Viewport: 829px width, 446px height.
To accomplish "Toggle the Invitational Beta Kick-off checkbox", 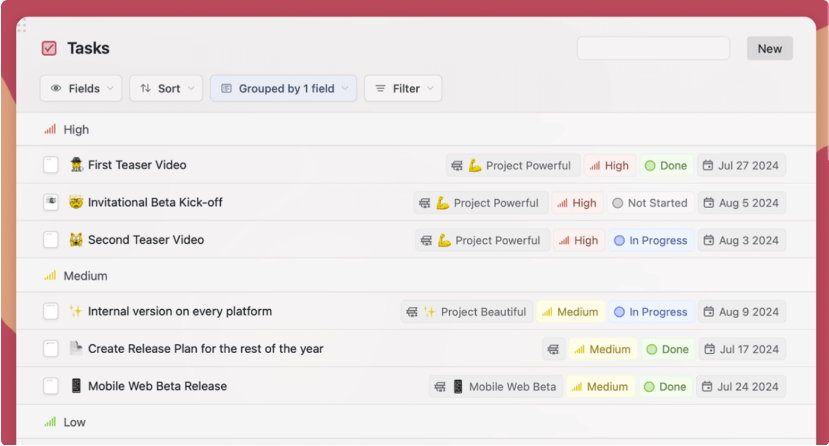I will [51, 203].
